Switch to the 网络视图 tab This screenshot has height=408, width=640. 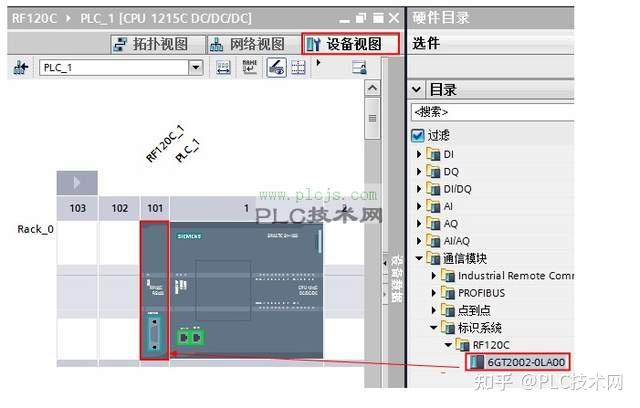(253, 44)
